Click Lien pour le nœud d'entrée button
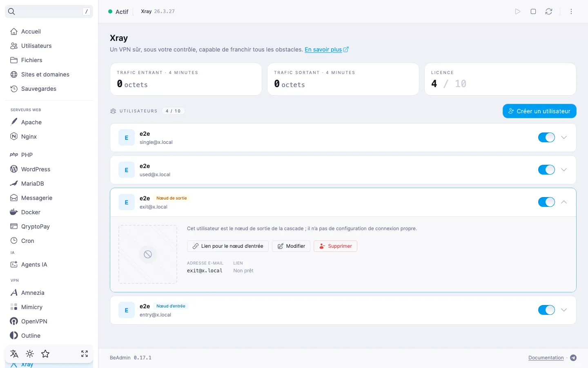The width and height of the screenshot is (588, 368). [228, 246]
